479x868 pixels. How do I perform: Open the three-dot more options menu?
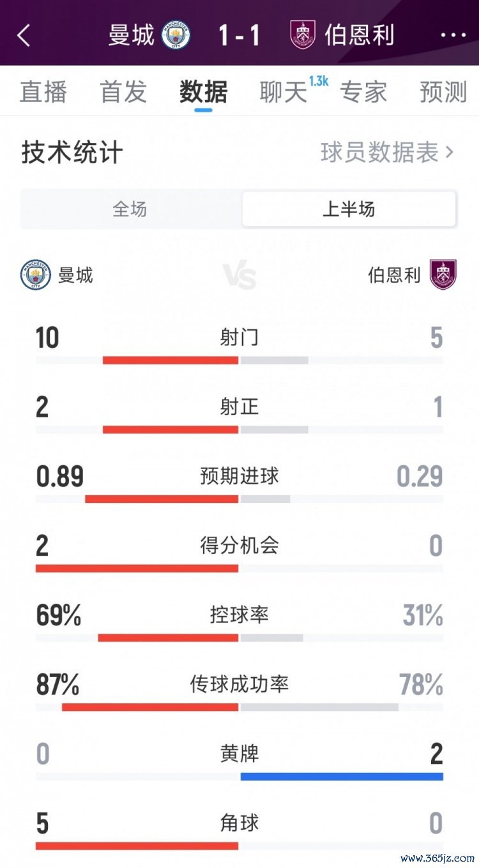click(x=453, y=35)
